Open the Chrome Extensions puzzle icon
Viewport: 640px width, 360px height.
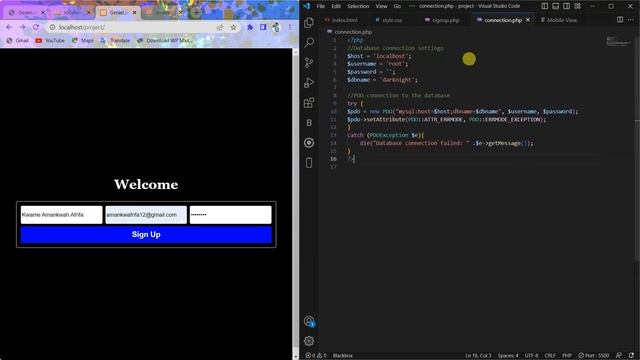pyautogui.click(x=250, y=27)
